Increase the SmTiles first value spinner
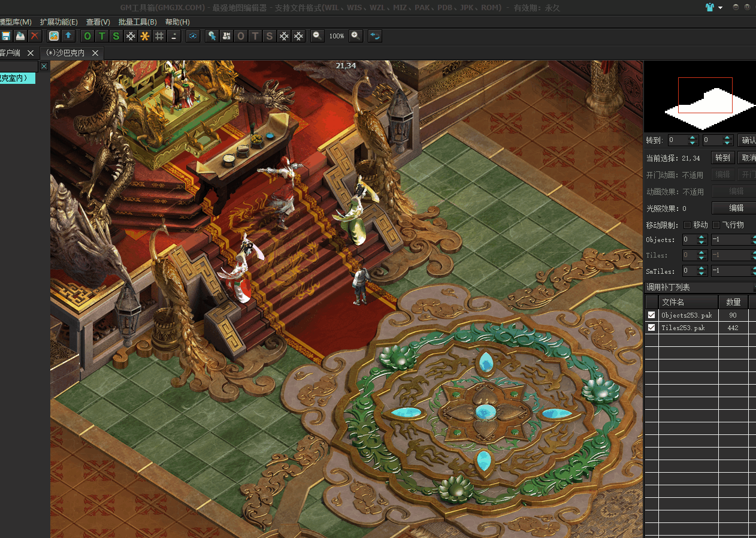 click(702, 268)
